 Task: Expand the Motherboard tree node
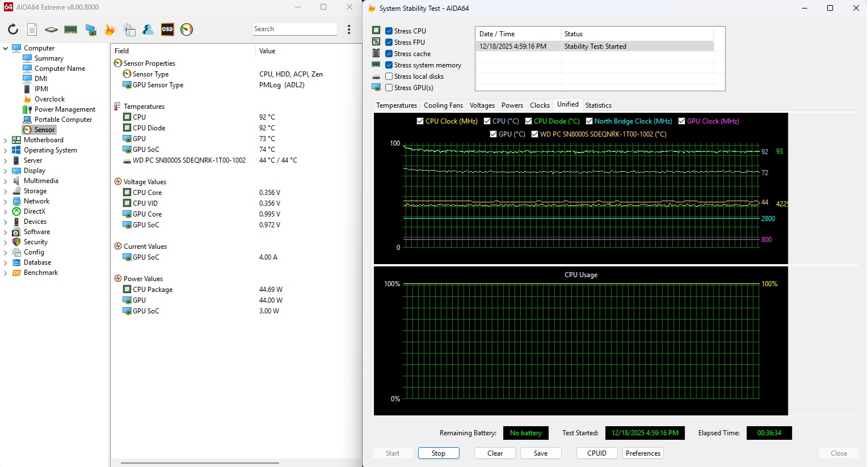pyautogui.click(x=6, y=141)
